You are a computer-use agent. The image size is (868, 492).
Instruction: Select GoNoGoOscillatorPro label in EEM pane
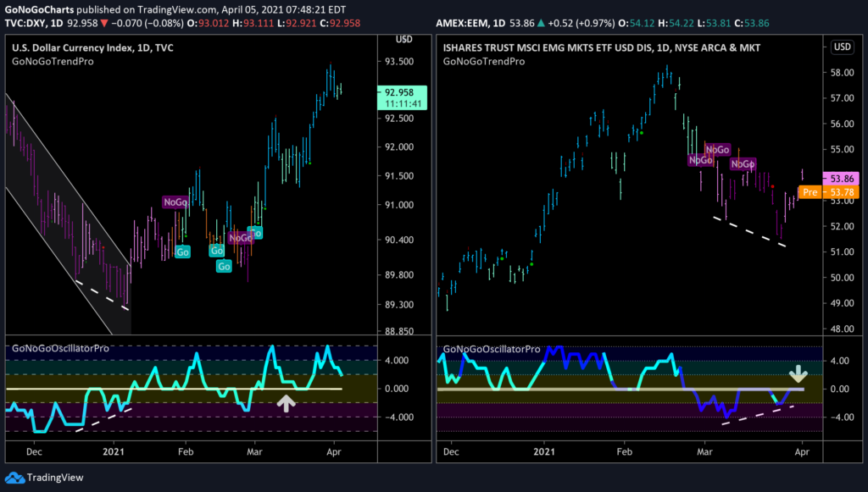[492, 349]
